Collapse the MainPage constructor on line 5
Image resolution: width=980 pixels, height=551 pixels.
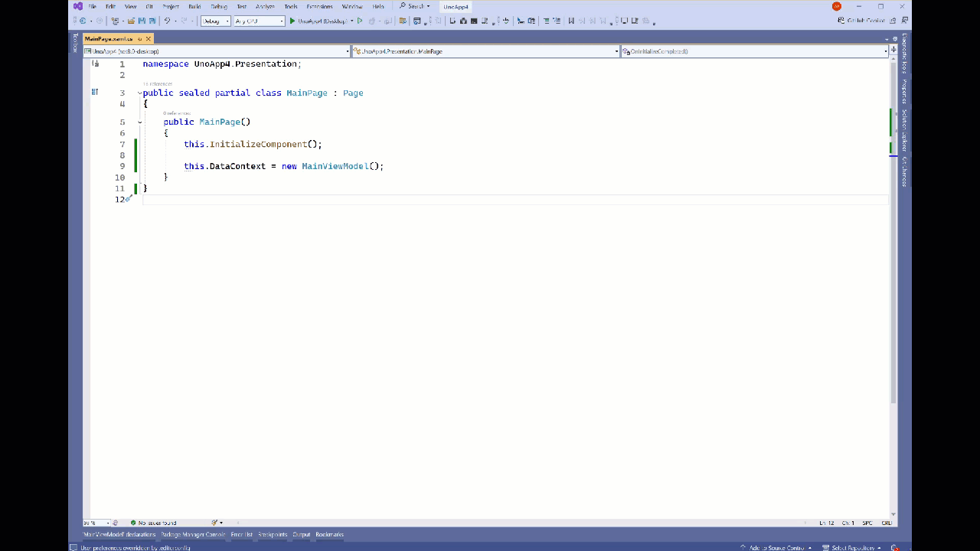click(139, 122)
